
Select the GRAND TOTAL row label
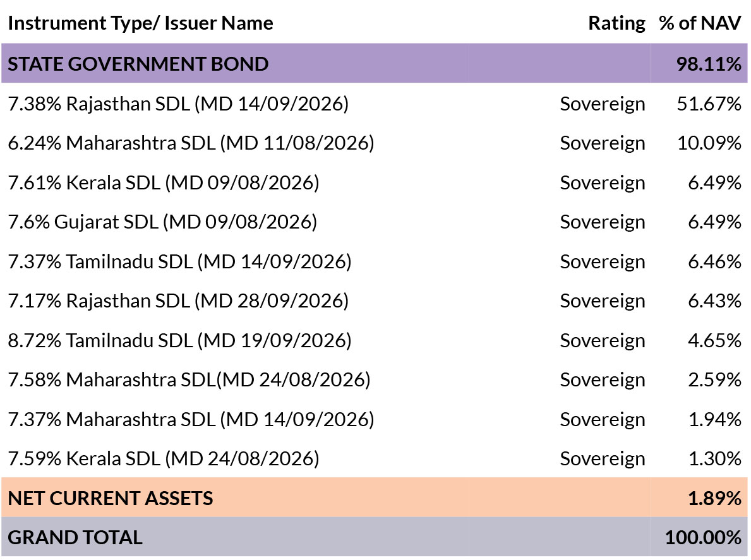(75, 538)
